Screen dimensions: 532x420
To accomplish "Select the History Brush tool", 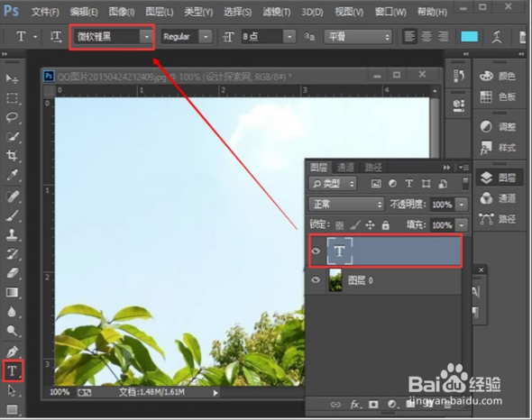I will point(12,254).
